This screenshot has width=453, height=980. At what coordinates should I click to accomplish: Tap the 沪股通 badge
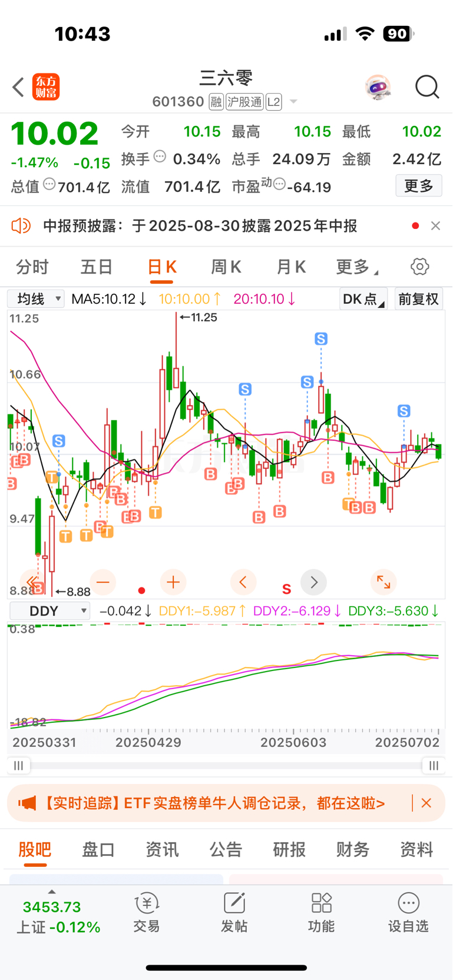click(x=244, y=102)
